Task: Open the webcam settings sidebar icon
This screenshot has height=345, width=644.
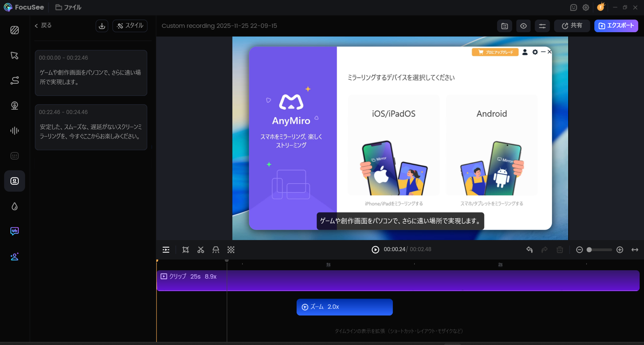Action: (14, 106)
